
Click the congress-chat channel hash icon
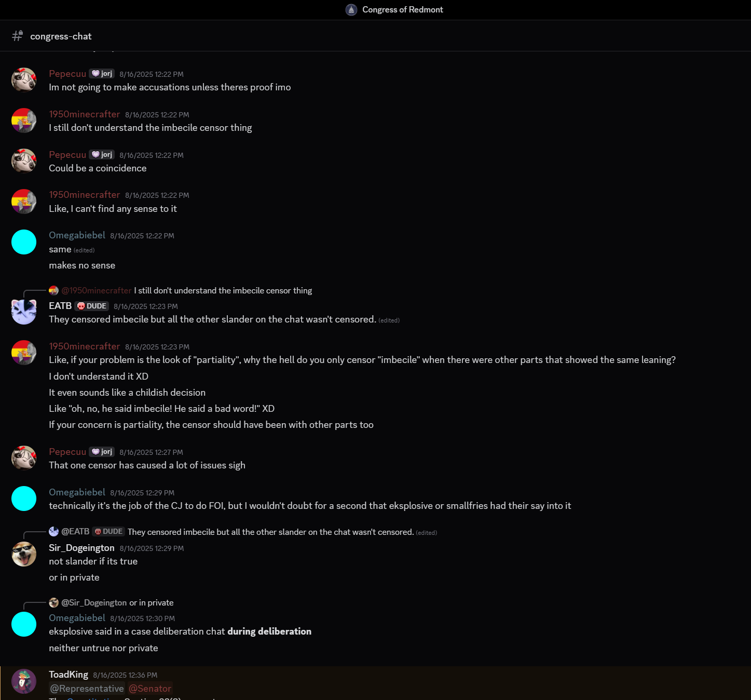click(17, 36)
